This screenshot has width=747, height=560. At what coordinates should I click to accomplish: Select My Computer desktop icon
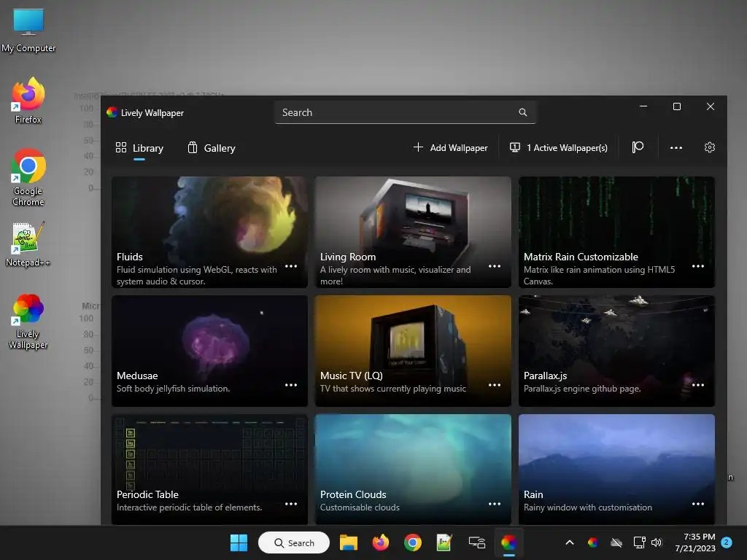click(x=28, y=31)
